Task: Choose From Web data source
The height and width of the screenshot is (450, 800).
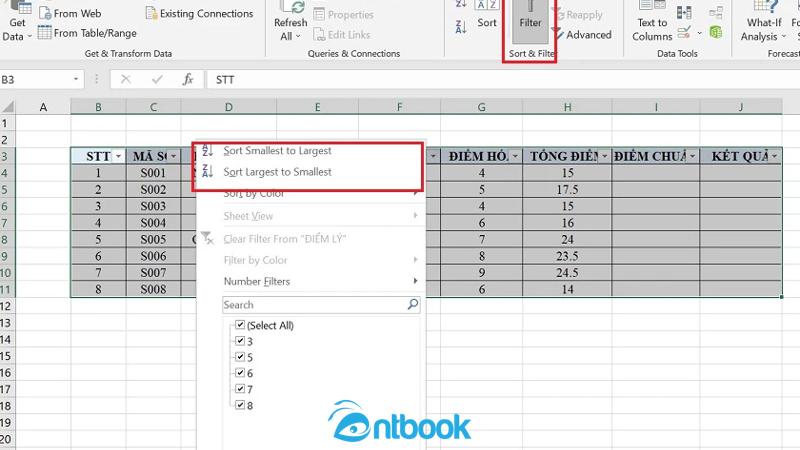Action: click(70, 13)
